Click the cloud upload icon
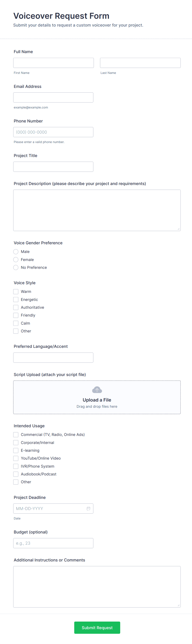This screenshot has height=644, width=192. (97, 390)
